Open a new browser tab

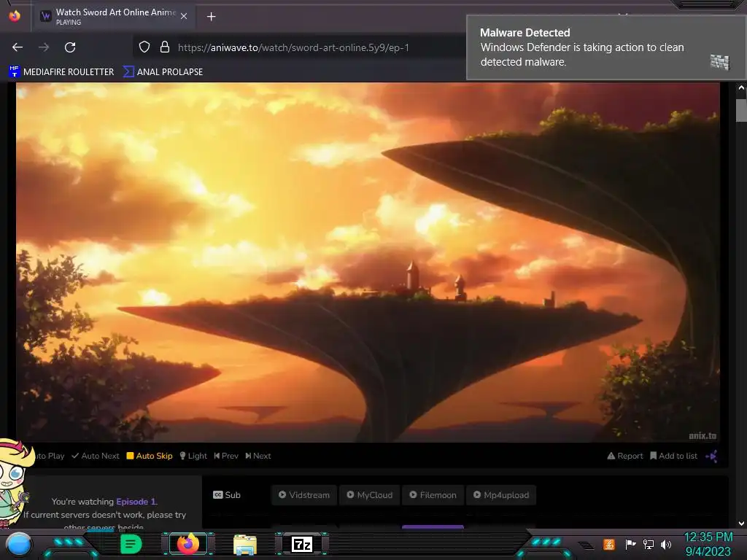pos(211,17)
